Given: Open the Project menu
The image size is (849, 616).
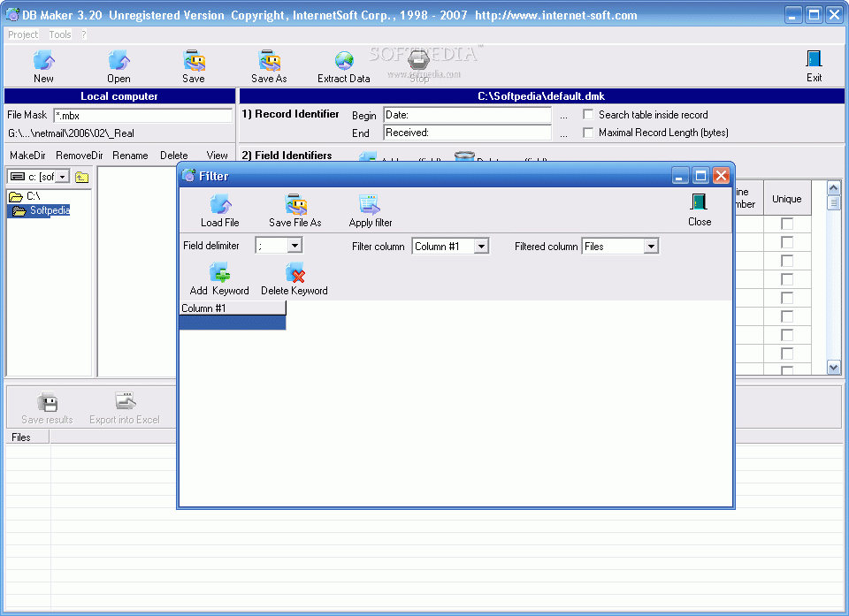Looking at the screenshot, I should click(23, 34).
